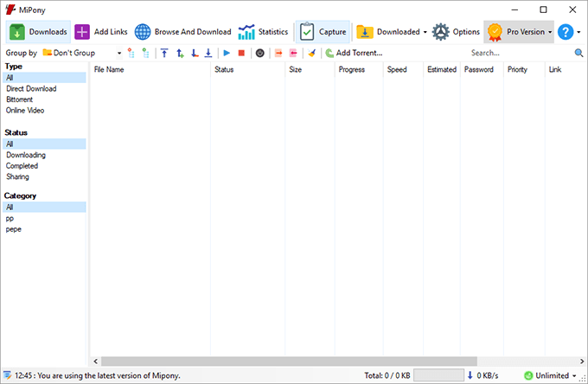Click the latest version status message

point(98,375)
